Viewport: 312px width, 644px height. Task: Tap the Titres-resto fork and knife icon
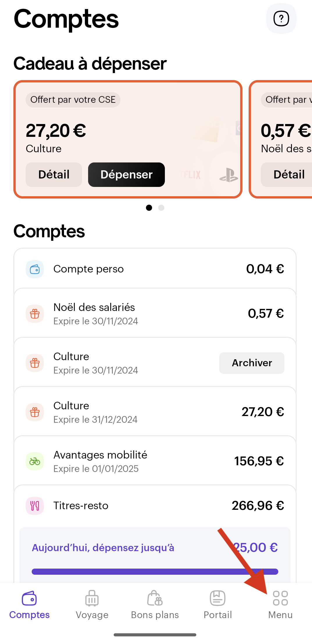point(35,506)
